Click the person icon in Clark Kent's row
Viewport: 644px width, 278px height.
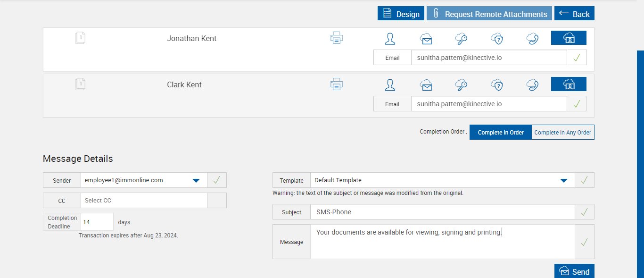point(390,85)
